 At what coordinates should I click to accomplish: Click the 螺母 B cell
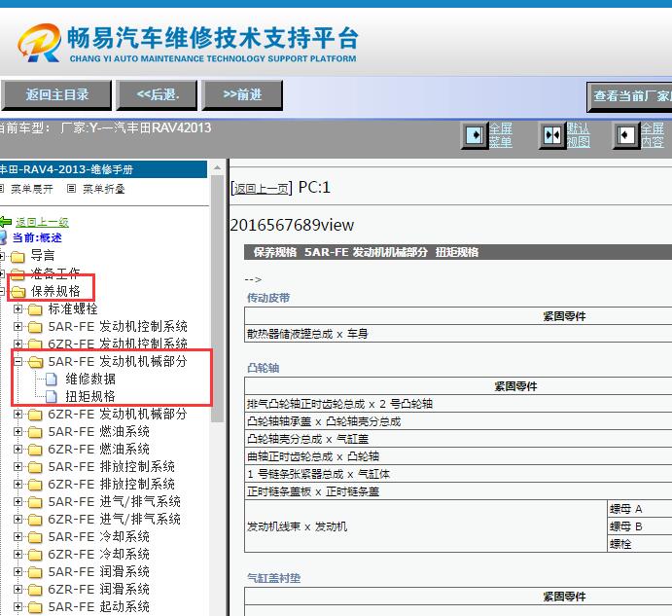tap(640, 526)
